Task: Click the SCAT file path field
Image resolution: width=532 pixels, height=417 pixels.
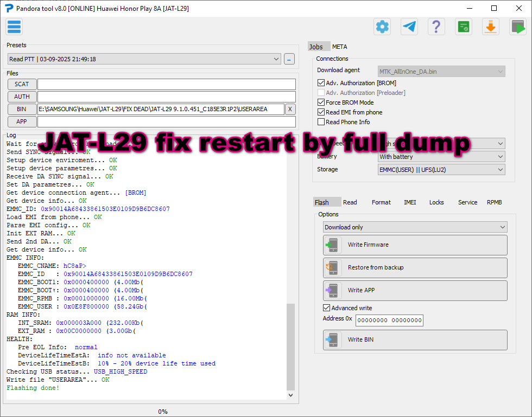Action: tap(167, 84)
